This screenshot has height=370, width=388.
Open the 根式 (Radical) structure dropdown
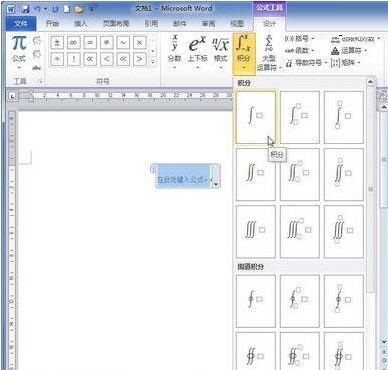[220, 52]
